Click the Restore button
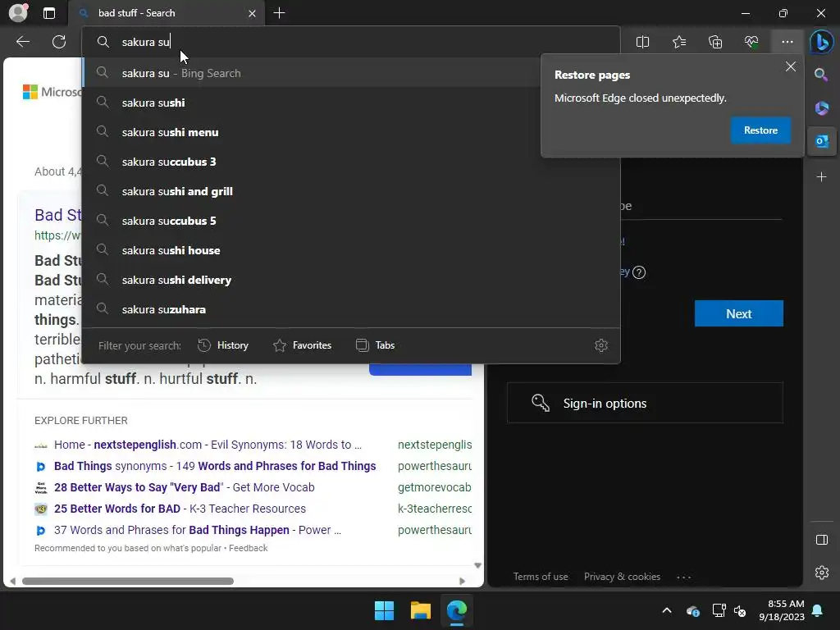This screenshot has width=840, height=630. tap(760, 130)
